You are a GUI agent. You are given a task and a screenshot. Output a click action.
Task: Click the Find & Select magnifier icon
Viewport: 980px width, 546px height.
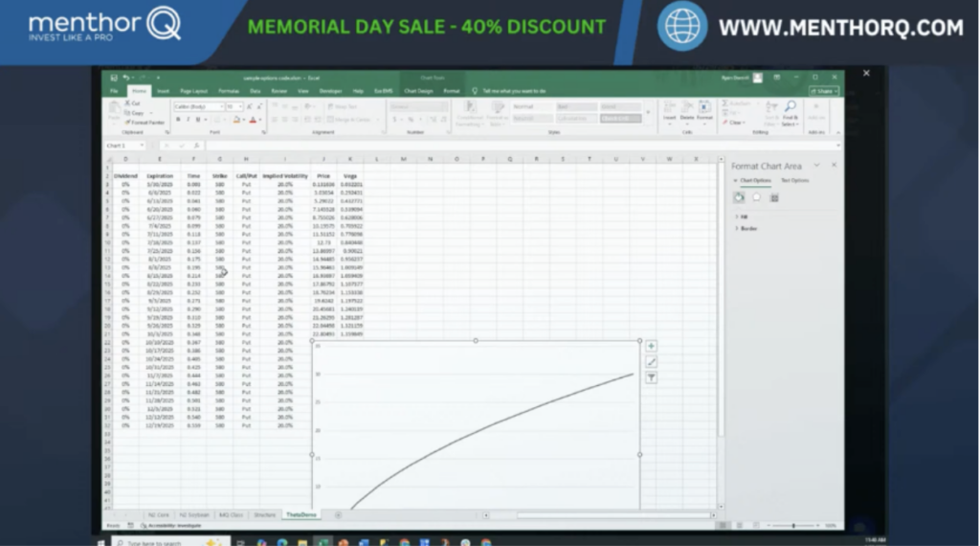click(791, 107)
